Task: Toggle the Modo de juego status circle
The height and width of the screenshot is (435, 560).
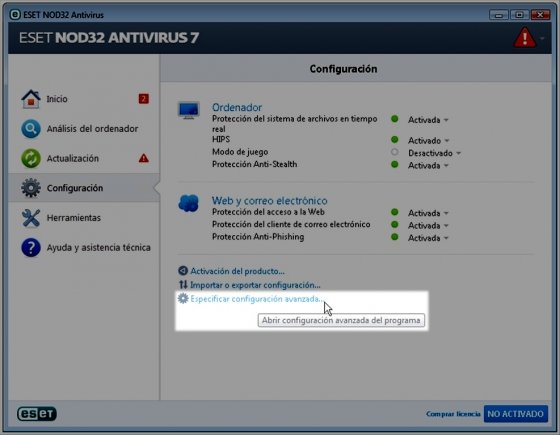Action: (395, 152)
